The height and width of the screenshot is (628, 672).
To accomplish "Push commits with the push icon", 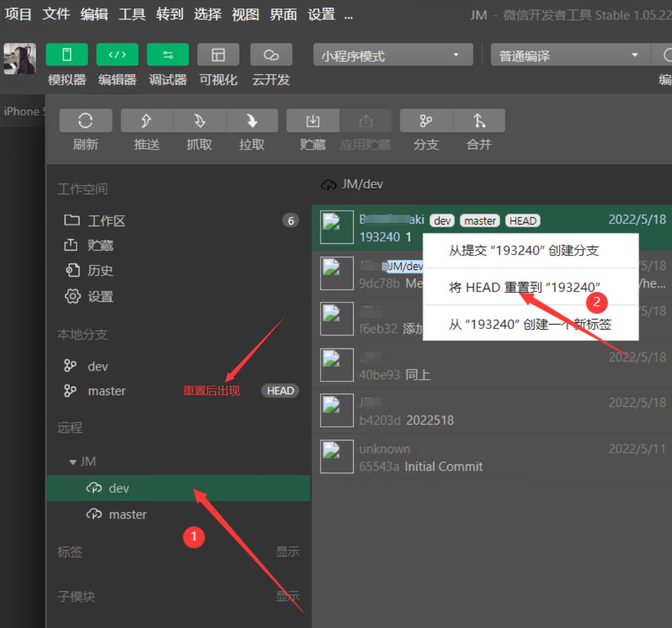I will [x=147, y=121].
